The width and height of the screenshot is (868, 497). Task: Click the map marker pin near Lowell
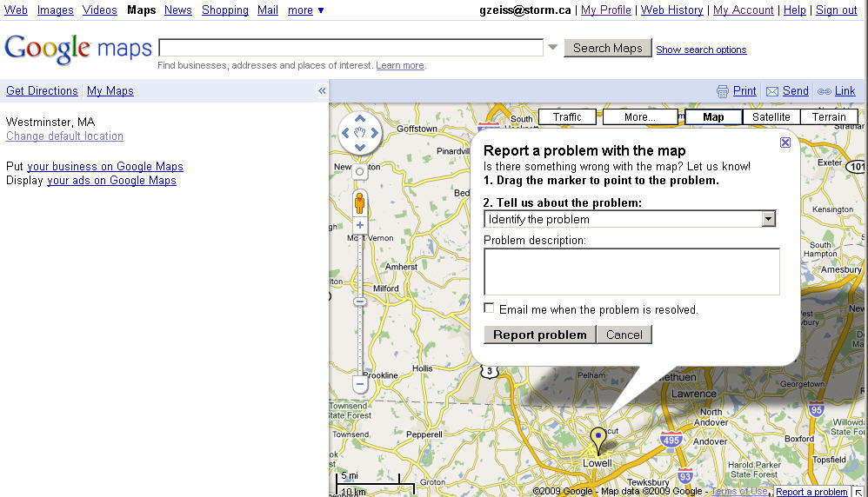(598, 437)
